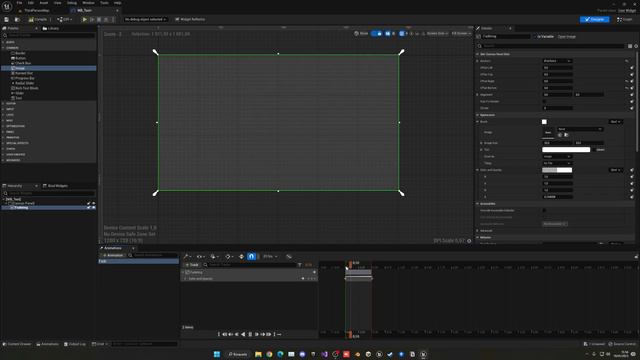
Task: Open the Tools menu
Action: (104, 3)
